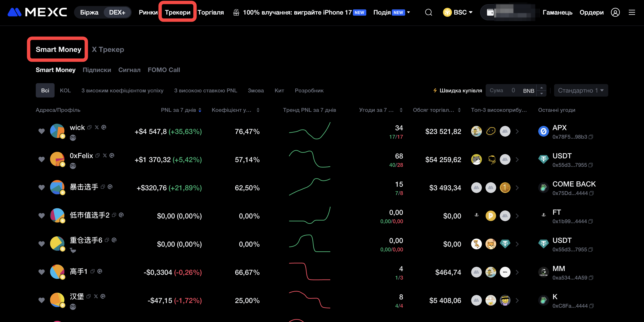Open 0xFelix's X profile icon
Image resolution: width=644 pixels, height=322 pixels.
coord(105,155)
